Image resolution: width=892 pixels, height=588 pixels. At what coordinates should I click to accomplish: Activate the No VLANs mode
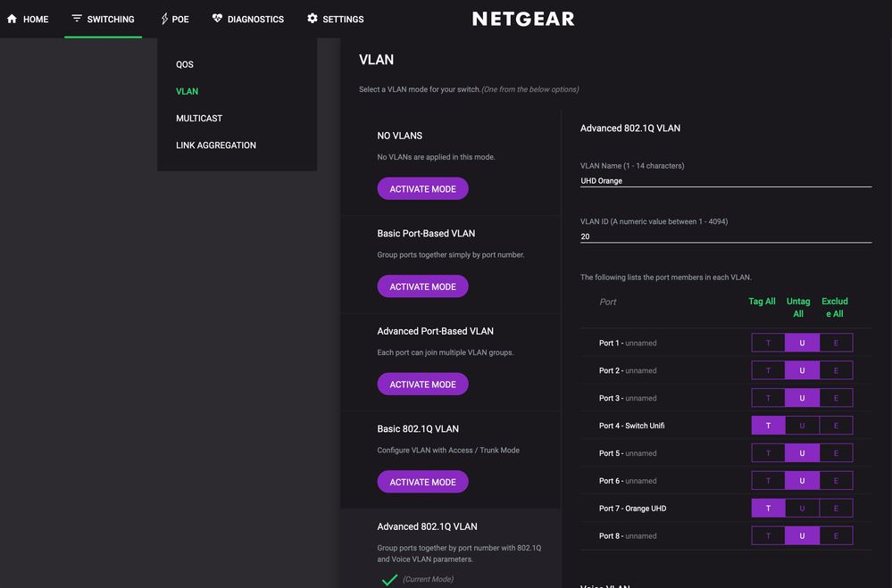(422, 189)
